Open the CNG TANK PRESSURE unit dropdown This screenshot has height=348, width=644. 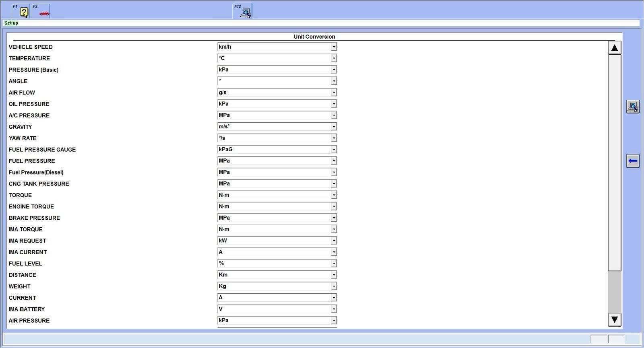(277, 183)
